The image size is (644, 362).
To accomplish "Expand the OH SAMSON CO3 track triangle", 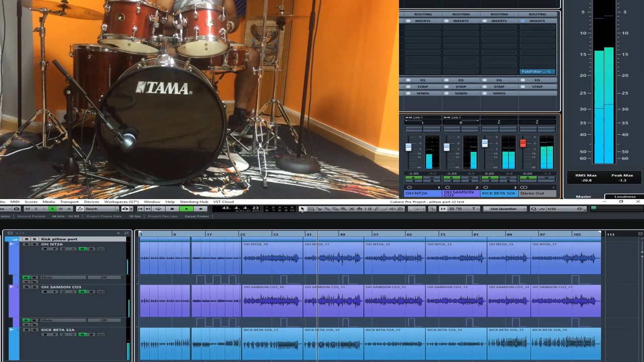I will tap(12, 287).
